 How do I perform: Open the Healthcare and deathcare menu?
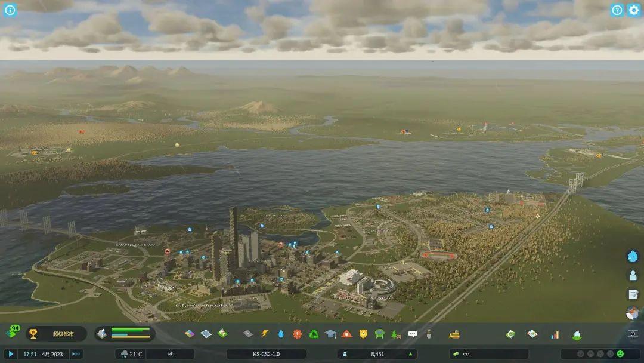click(298, 334)
